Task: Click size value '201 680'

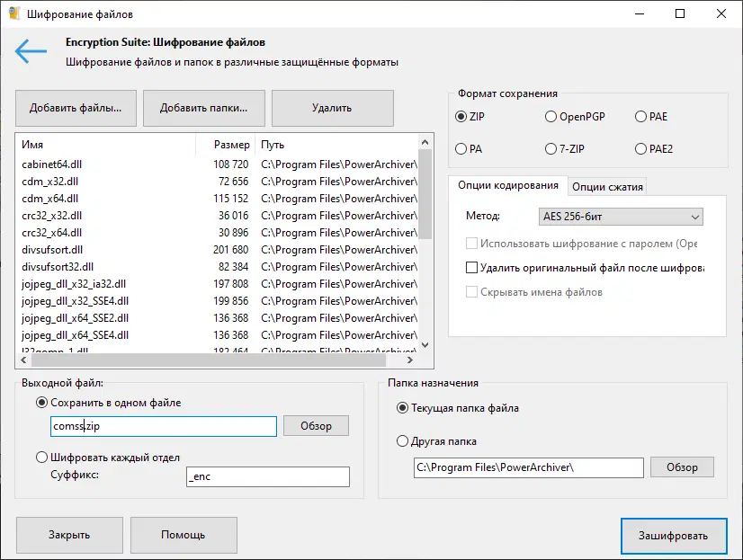Action: click(231, 250)
